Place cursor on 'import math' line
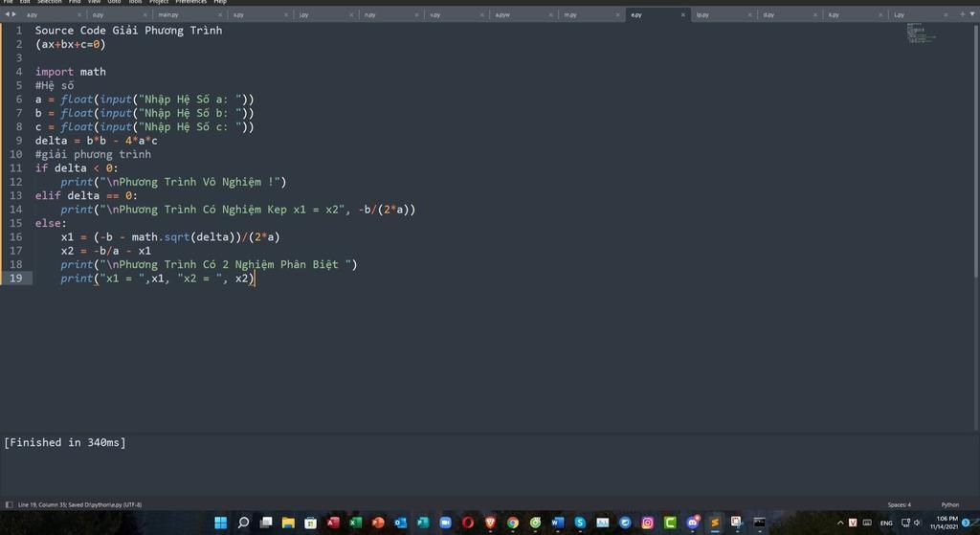This screenshot has height=535, width=980. click(x=70, y=72)
